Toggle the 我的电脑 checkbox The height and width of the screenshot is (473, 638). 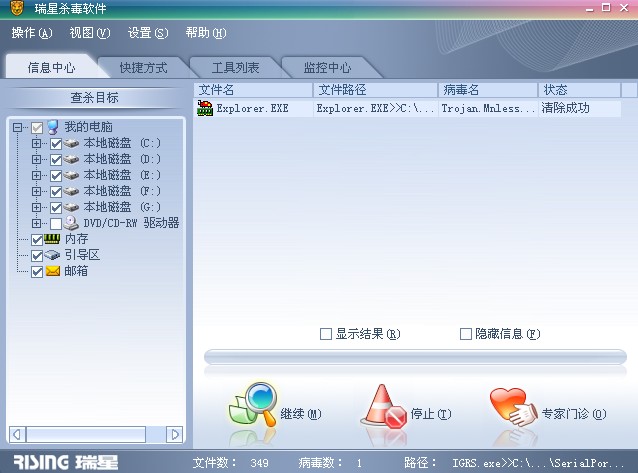click(x=37, y=128)
